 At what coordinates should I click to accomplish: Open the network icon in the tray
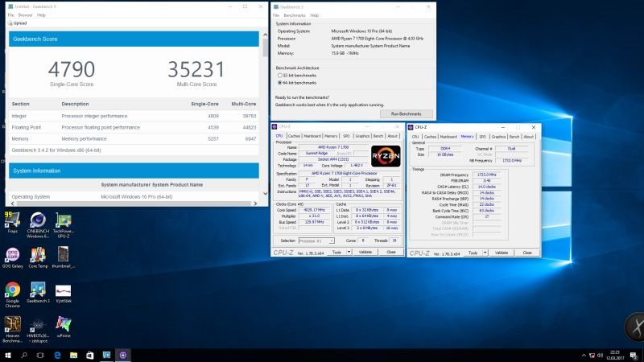pyautogui.click(x=592, y=356)
